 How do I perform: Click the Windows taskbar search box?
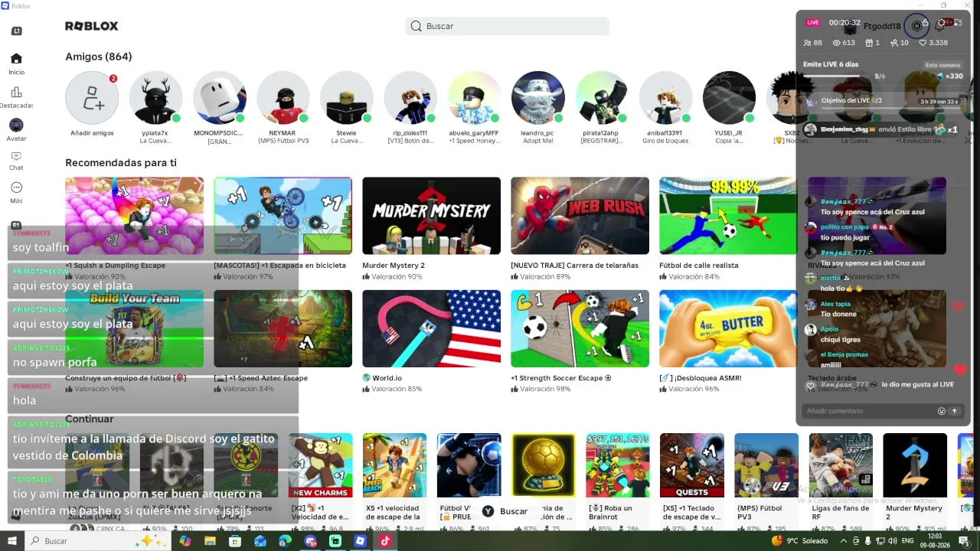tap(97, 541)
